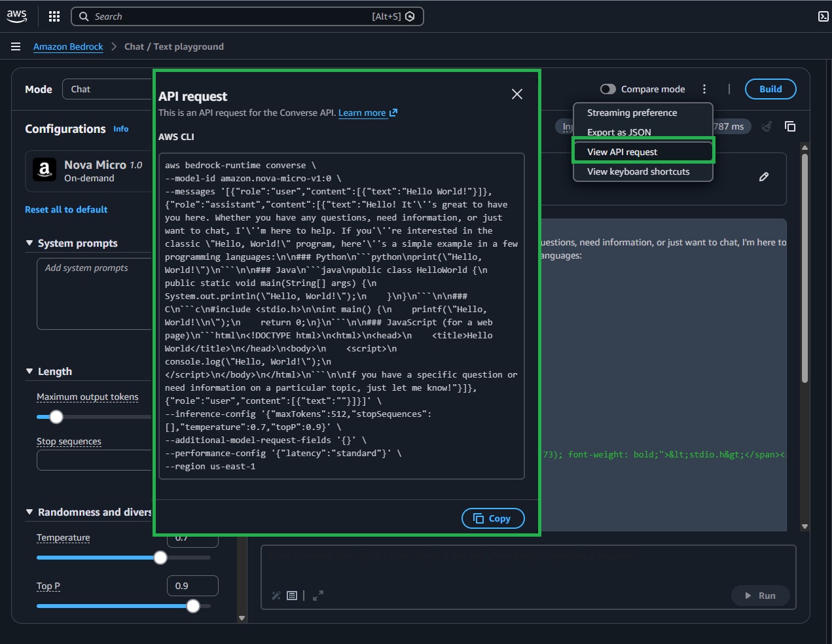832x644 pixels.
Task: Copy the conversation using the copy icon
Action: point(790,126)
